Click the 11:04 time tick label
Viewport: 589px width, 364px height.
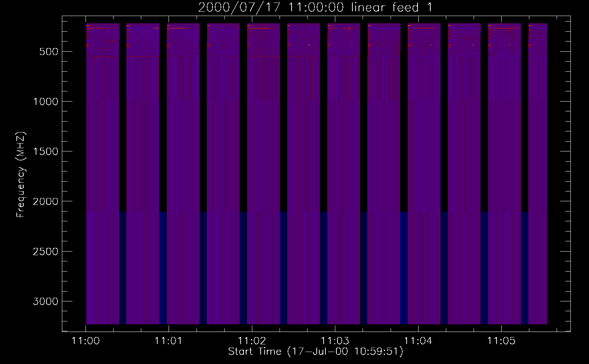(418, 341)
